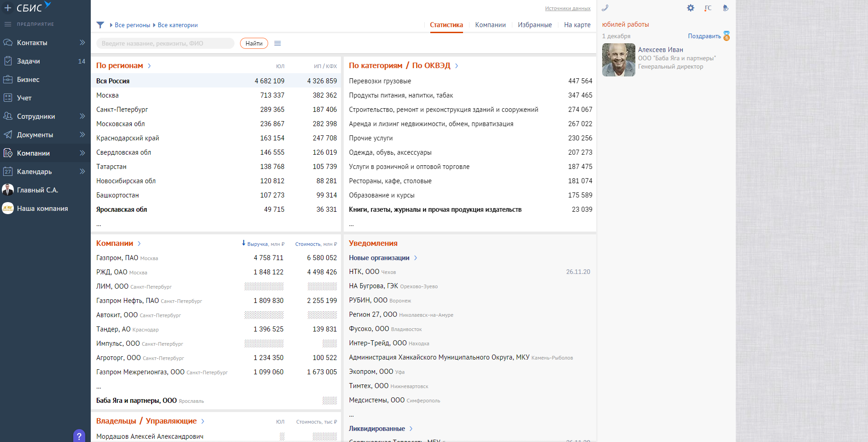Open the Источники данных link

click(568, 8)
